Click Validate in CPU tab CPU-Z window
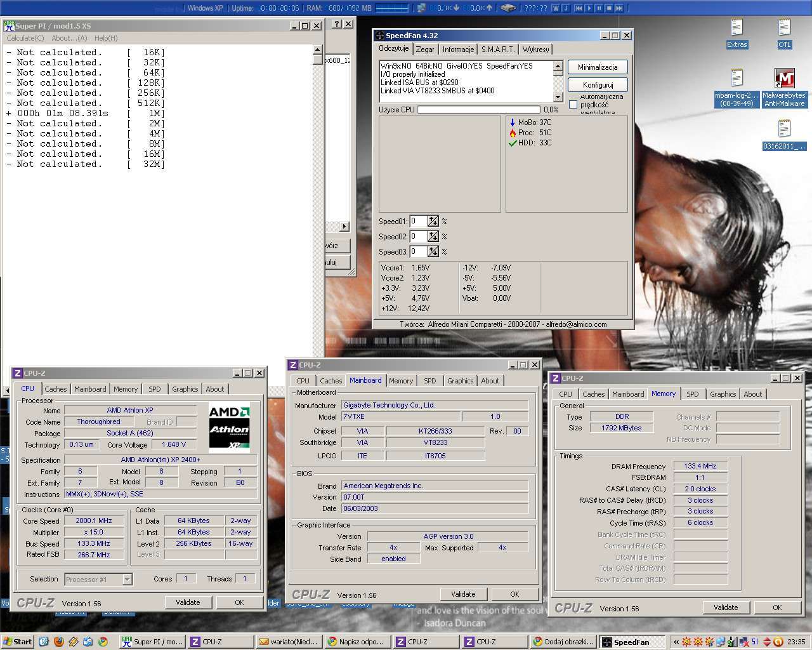 click(188, 602)
